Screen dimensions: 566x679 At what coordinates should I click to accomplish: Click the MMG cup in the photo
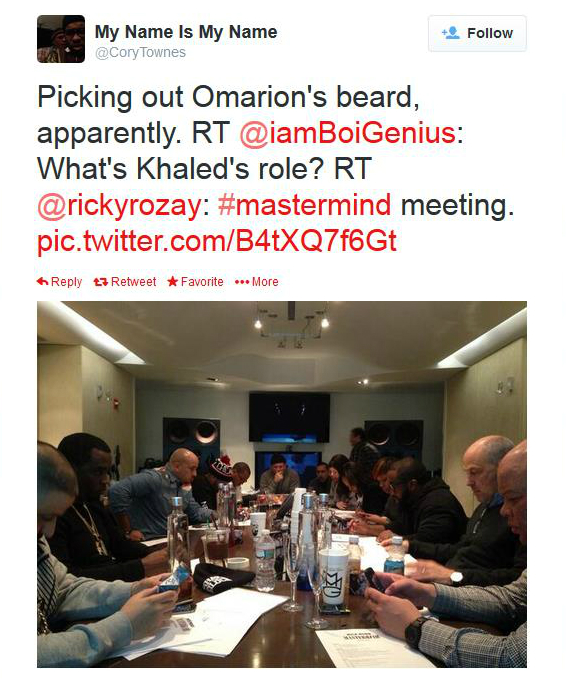pyautogui.click(x=333, y=579)
